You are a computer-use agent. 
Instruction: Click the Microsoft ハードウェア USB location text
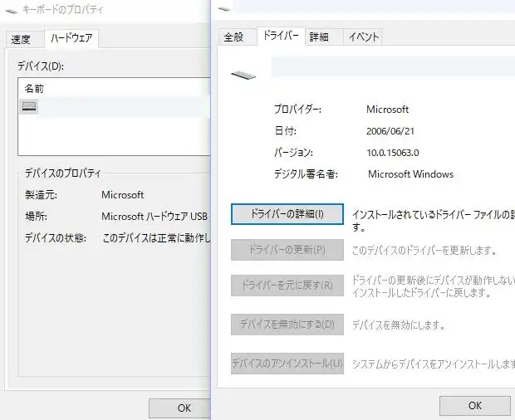click(154, 217)
